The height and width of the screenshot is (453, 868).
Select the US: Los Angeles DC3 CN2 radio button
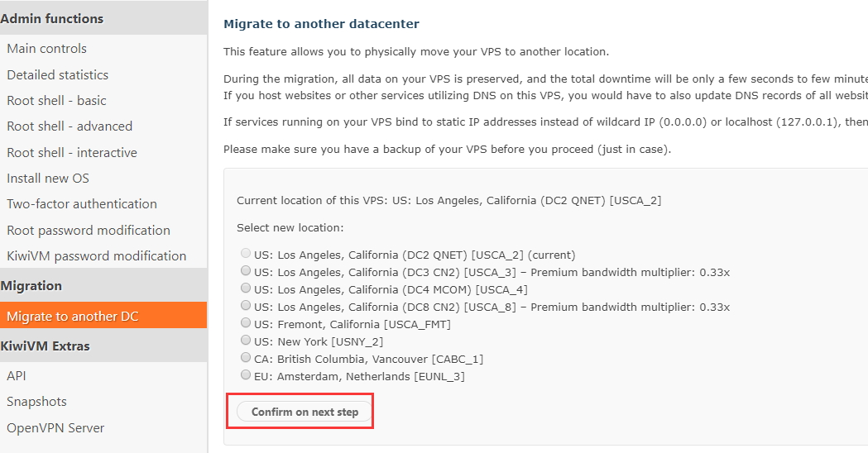[x=245, y=271]
